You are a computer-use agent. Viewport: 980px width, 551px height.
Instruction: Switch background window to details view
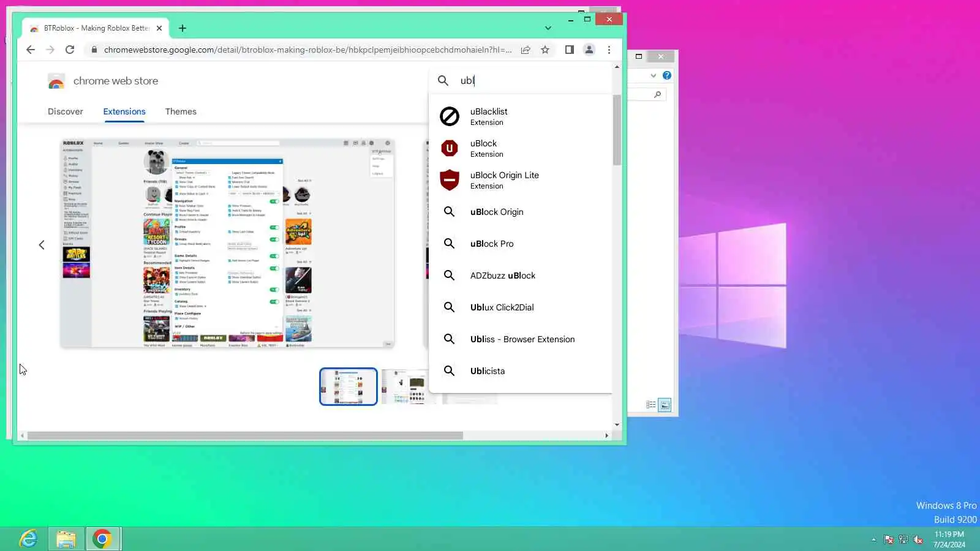click(x=651, y=405)
